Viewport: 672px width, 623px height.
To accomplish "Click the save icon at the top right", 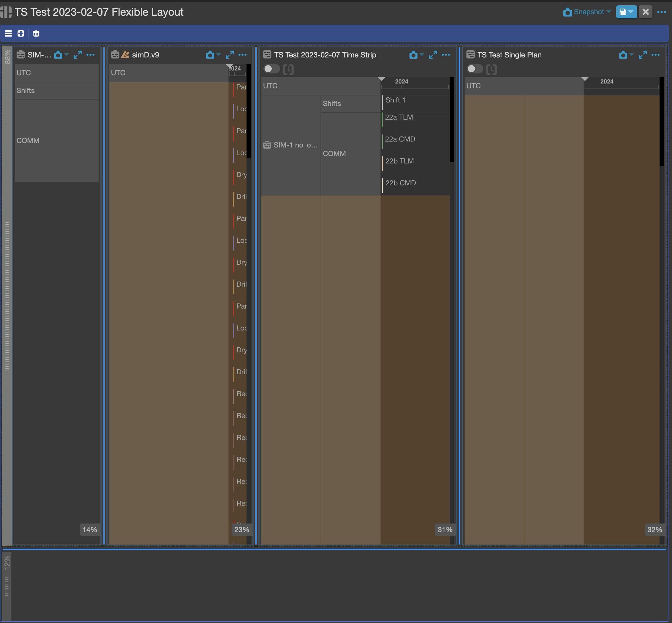I will coord(624,12).
